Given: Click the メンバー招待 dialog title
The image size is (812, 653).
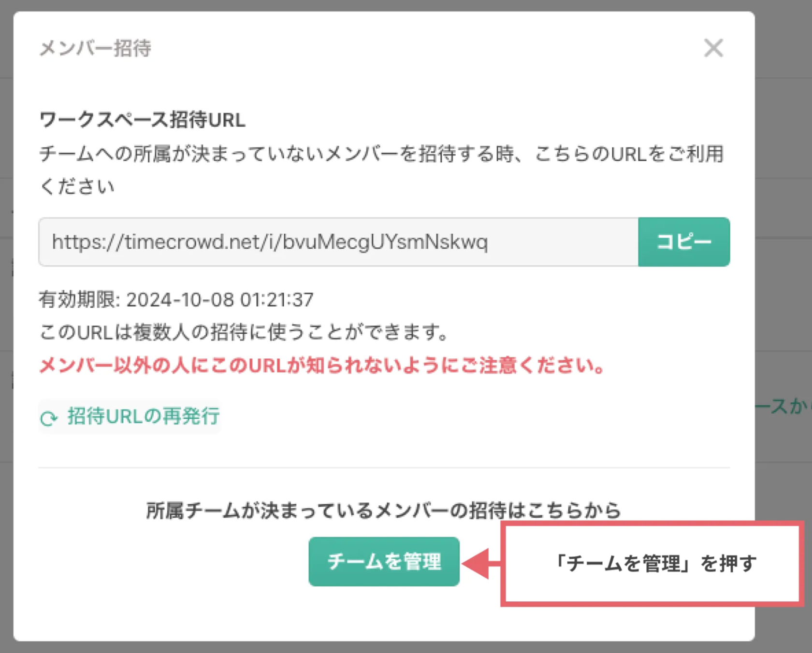Looking at the screenshot, I should coord(95,48).
